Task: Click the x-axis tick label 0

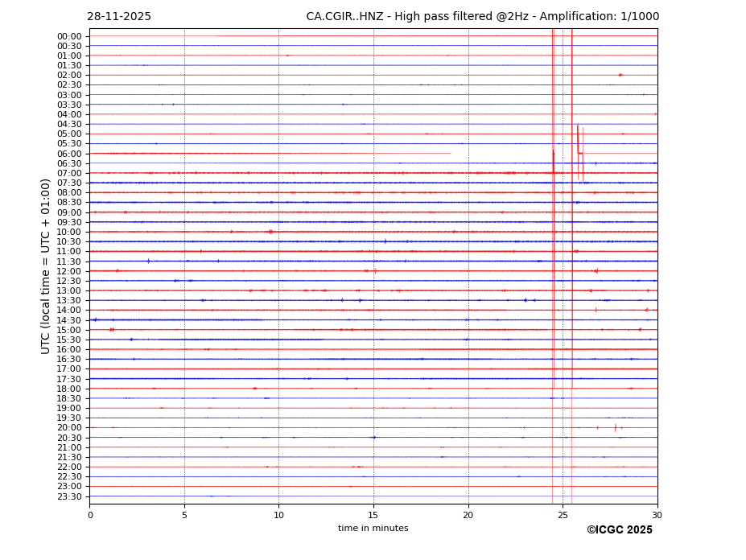Action: (90, 516)
